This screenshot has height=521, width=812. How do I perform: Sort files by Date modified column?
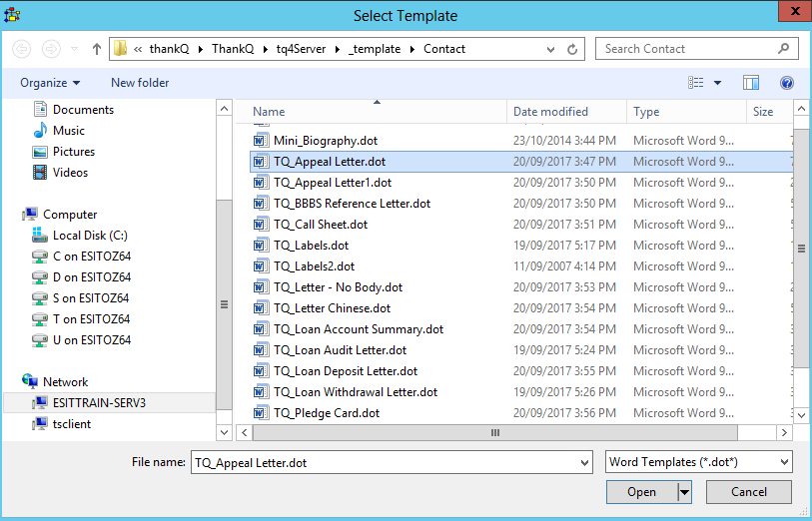pos(550,112)
